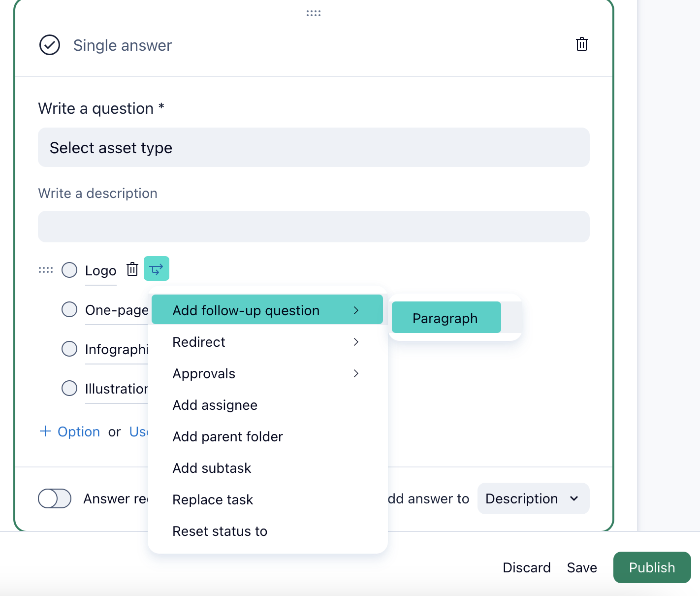This screenshot has width=700, height=596.
Task: Click the Save button
Action: pyautogui.click(x=582, y=567)
